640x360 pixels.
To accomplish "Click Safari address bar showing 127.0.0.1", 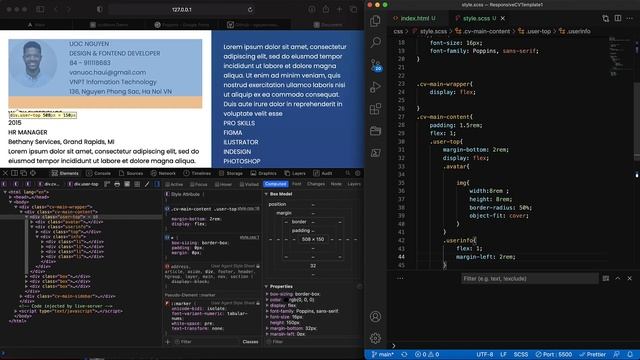I will (x=182, y=9).
